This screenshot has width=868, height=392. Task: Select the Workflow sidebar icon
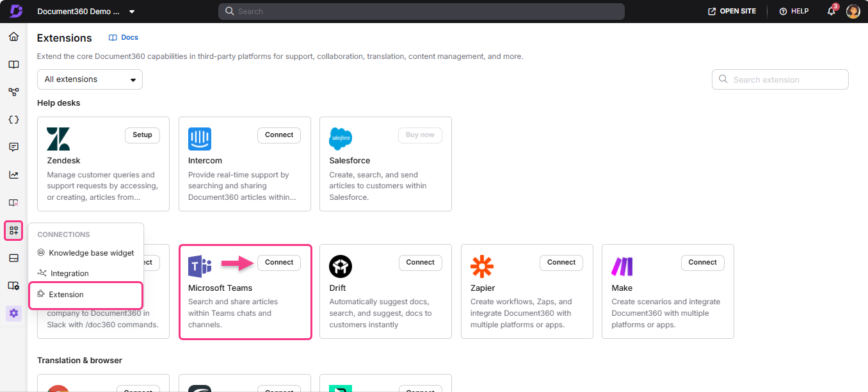[x=13, y=92]
